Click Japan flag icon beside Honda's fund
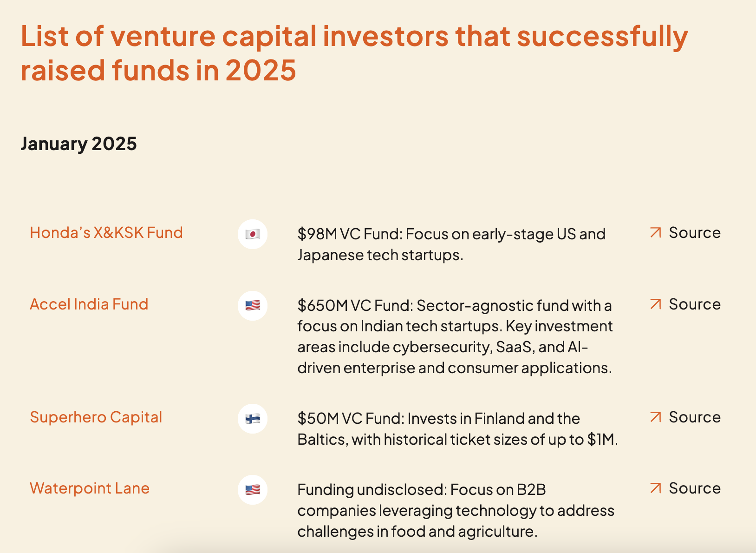 click(253, 234)
